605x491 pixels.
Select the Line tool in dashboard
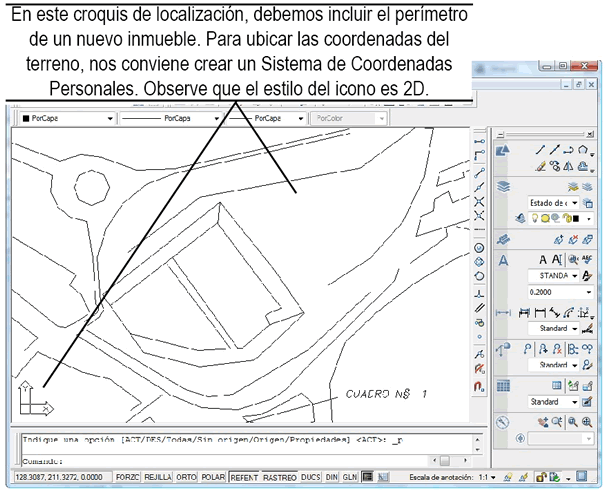[x=541, y=150]
